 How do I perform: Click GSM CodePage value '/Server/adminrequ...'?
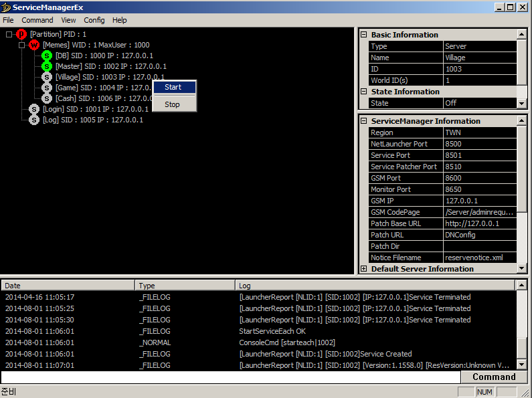(x=480, y=212)
